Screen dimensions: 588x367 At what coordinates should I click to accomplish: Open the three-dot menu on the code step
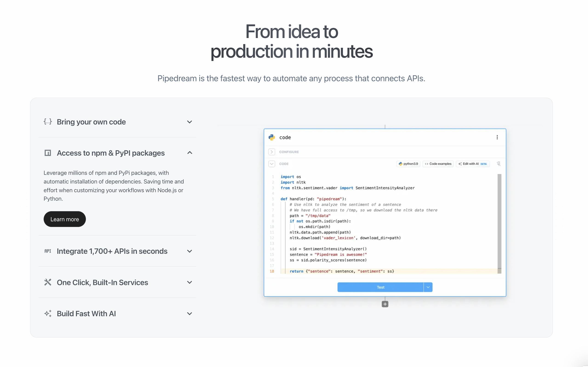tap(497, 137)
